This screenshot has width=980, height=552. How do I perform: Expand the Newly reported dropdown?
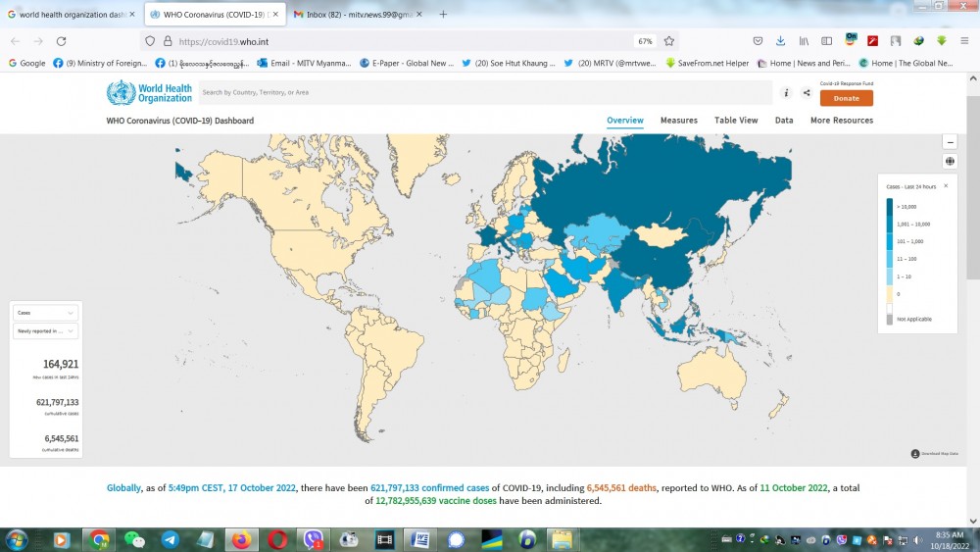pos(45,331)
